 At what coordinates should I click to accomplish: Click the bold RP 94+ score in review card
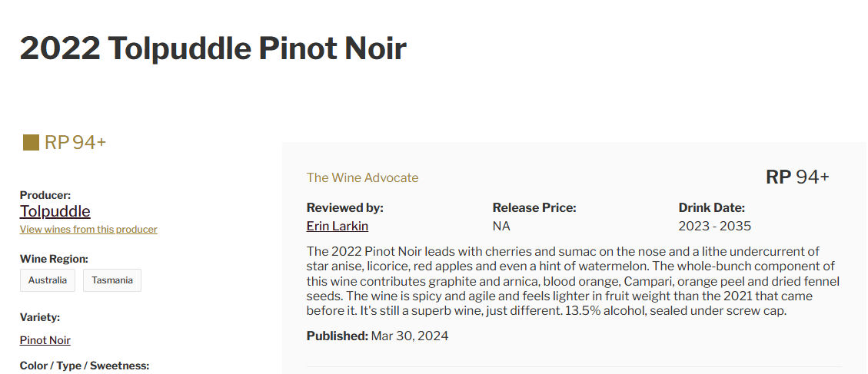797,177
